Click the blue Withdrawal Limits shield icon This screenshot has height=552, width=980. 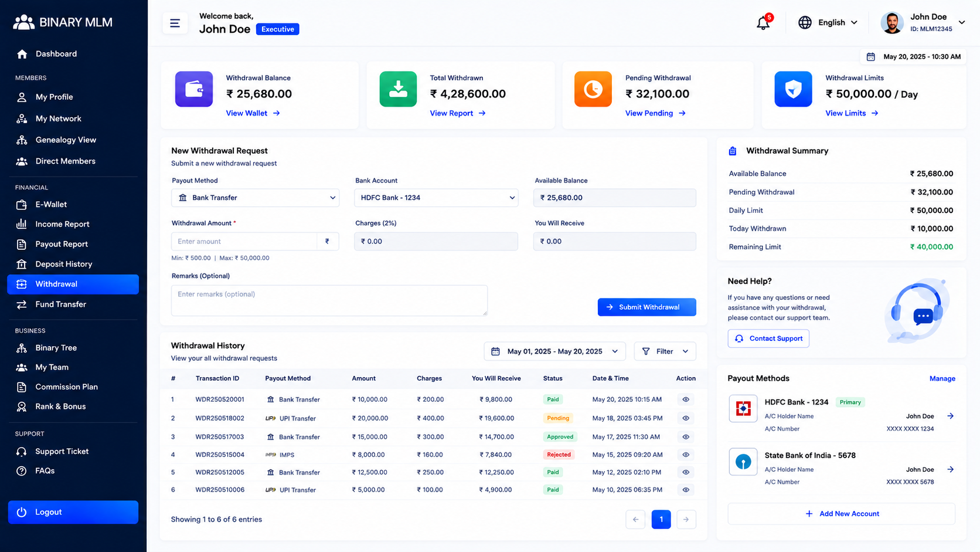coord(793,89)
